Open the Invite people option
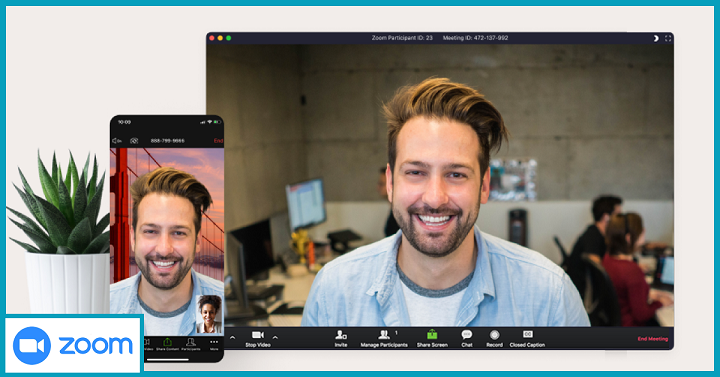 tap(341, 338)
